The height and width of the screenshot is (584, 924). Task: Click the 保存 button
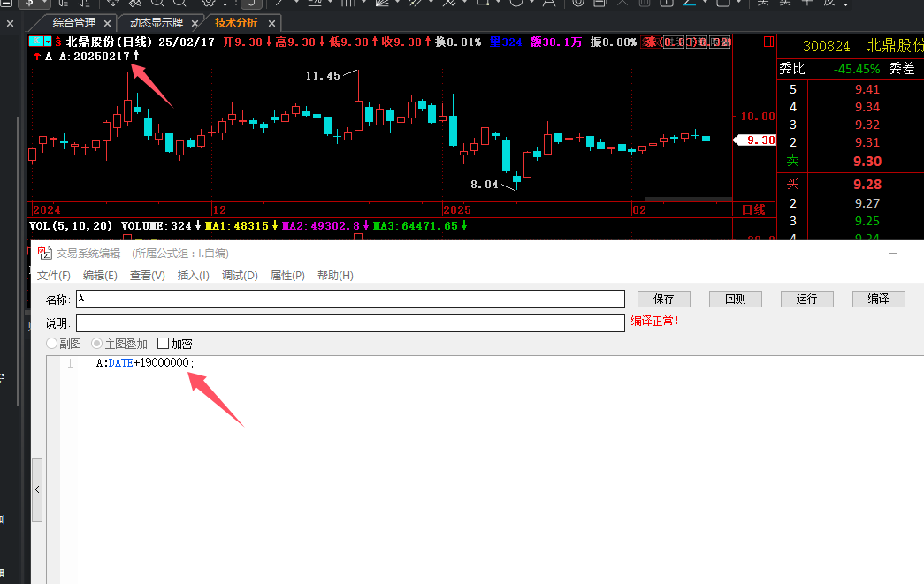(663, 299)
